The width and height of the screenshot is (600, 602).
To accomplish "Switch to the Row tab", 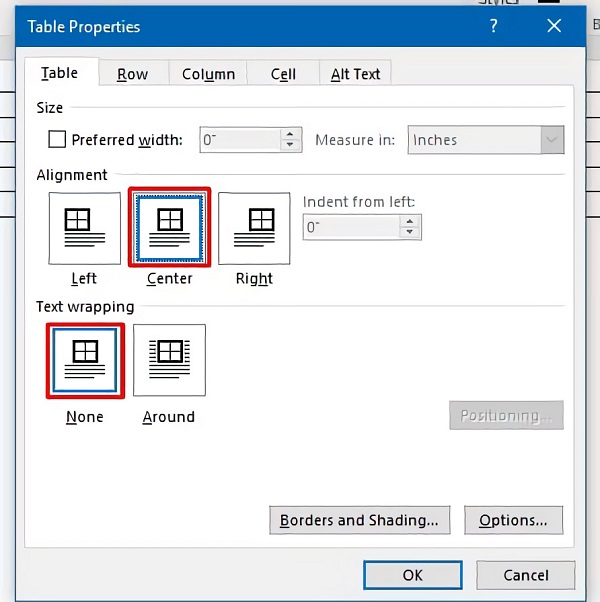I will pyautogui.click(x=132, y=74).
